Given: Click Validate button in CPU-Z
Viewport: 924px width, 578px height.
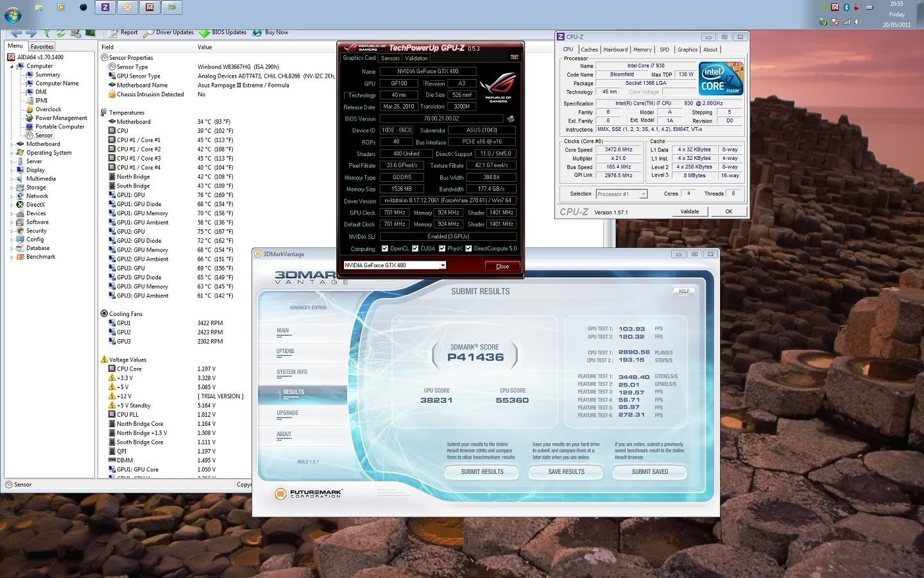Looking at the screenshot, I should (x=690, y=211).
